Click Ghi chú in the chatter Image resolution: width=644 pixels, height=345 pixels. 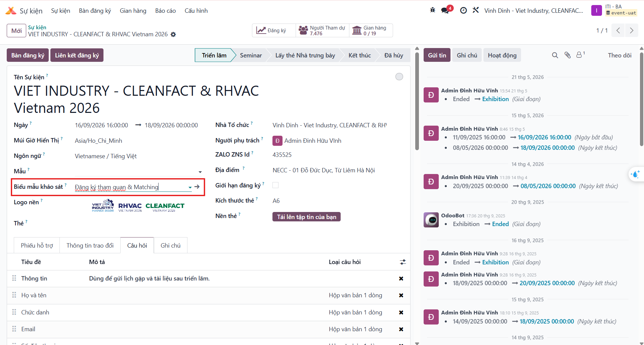[467, 55]
